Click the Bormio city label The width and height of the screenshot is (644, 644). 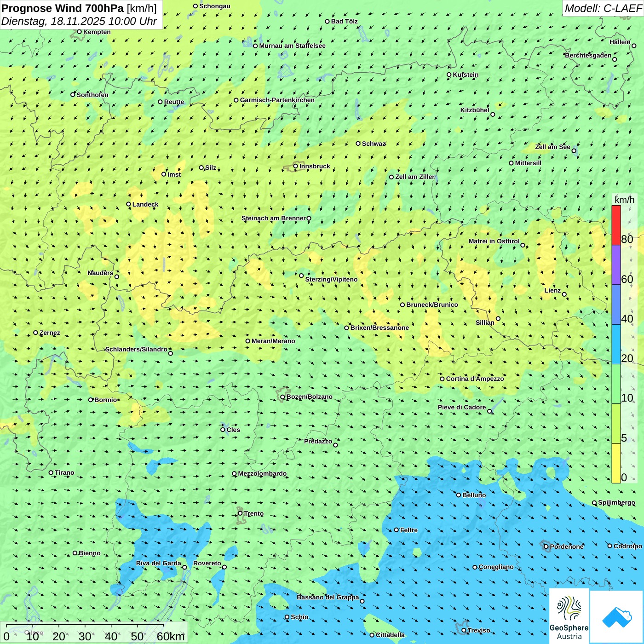click(106, 400)
